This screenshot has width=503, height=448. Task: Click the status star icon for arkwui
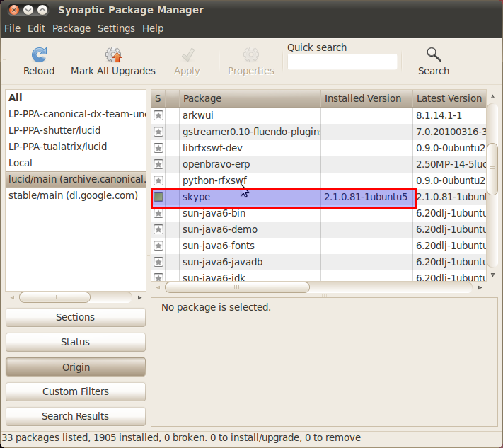point(158,115)
